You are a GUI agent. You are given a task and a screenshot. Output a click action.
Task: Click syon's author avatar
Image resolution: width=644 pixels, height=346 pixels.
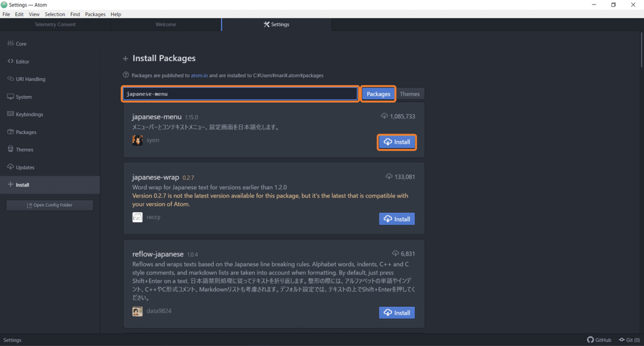pos(137,140)
